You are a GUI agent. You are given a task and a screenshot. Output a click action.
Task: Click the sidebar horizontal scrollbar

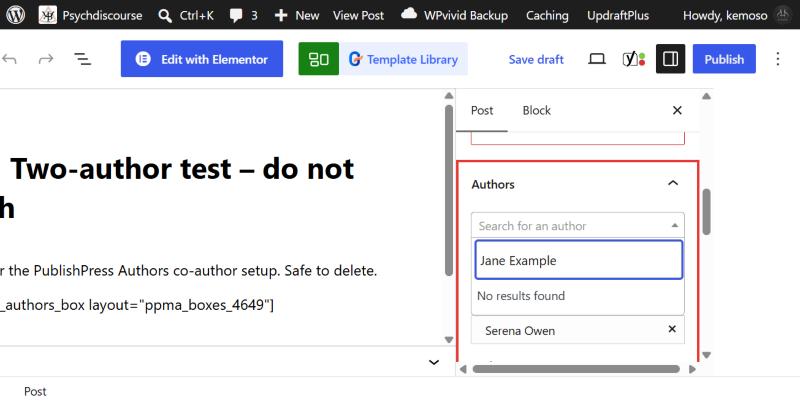click(576, 369)
